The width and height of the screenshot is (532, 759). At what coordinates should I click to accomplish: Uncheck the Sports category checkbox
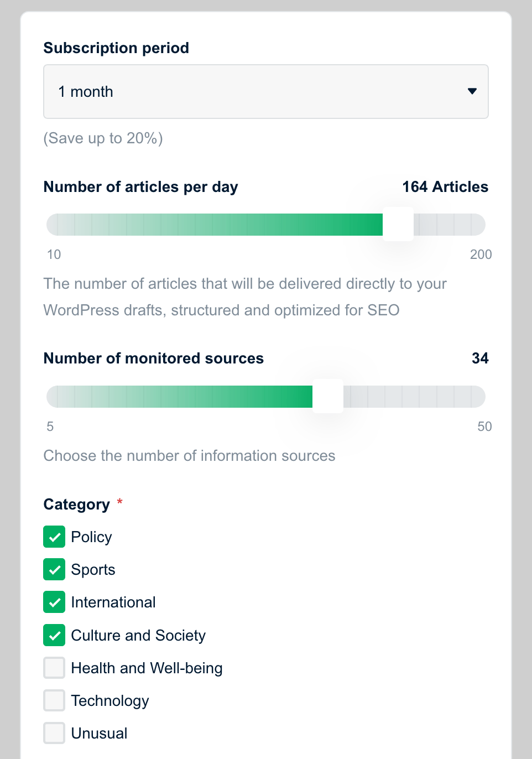(54, 570)
